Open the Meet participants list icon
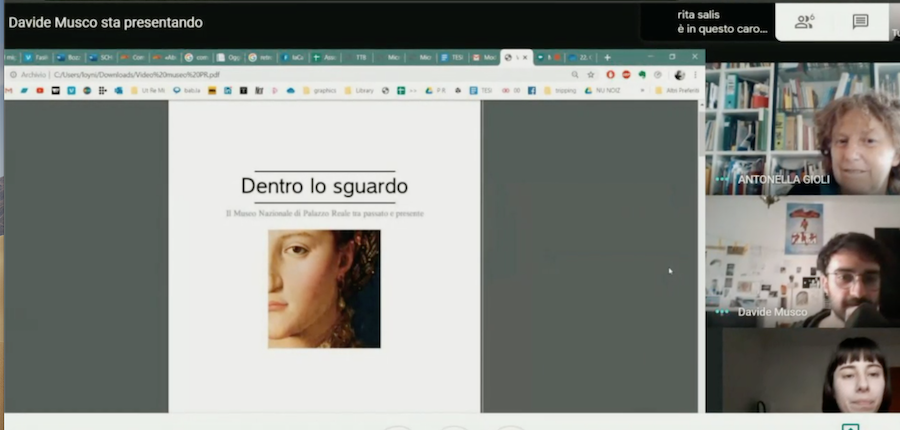This screenshot has width=900, height=430. point(805,22)
